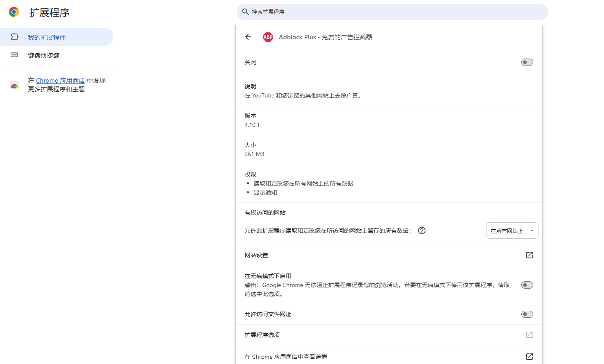The height and width of the screenshot is (364, 604).
Task: Open 在 Chrome 应用商店中查看详情 link icon
Action: 529,357
